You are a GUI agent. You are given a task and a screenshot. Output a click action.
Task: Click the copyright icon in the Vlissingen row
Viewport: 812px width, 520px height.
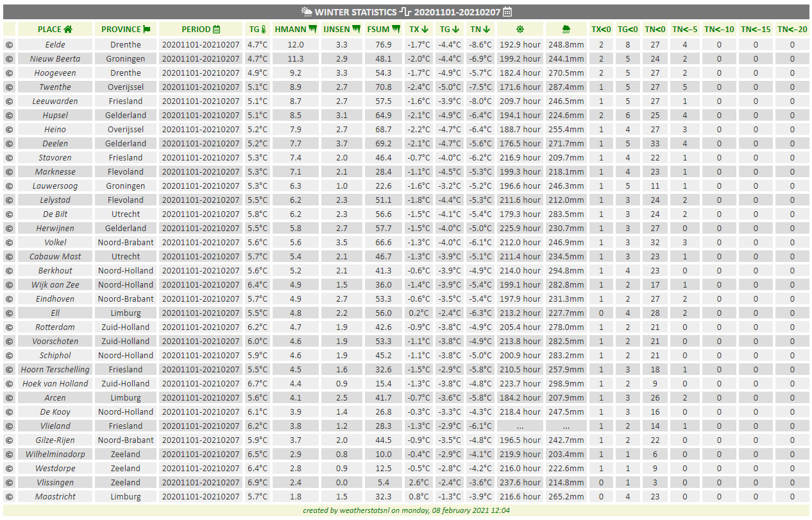(x=9, y=483)
